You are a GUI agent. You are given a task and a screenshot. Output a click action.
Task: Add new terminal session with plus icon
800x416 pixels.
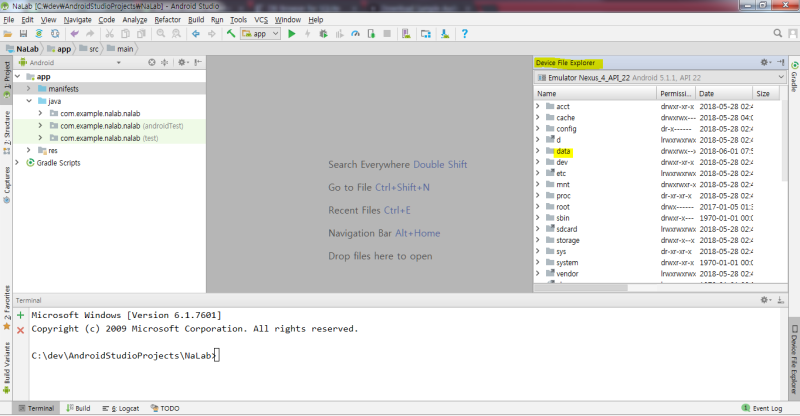(x=20, y=315)
